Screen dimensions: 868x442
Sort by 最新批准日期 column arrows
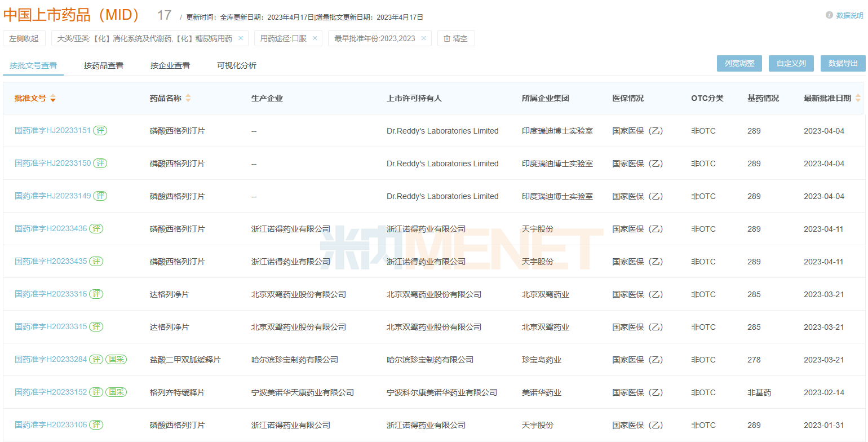click(858, 98)
